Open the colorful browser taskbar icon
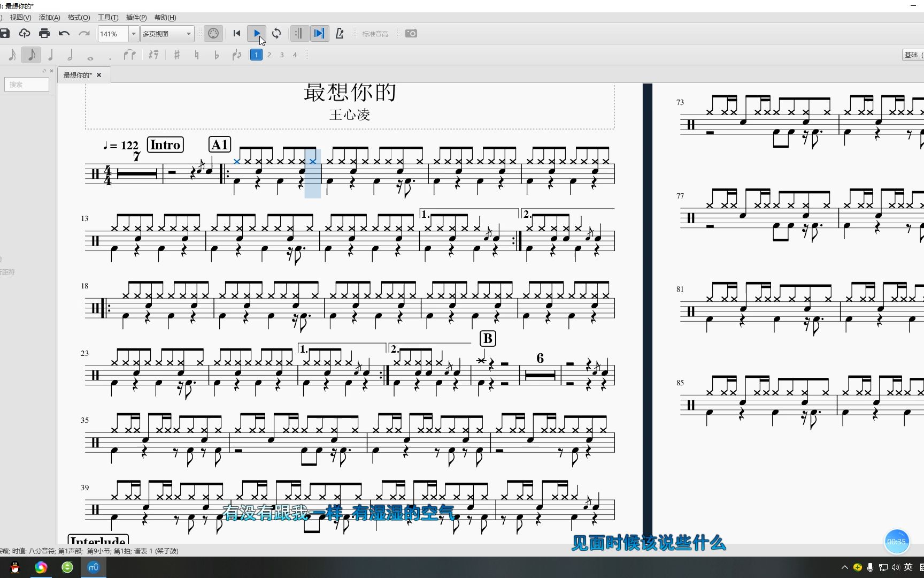924x578 pixels. point(41,567)
